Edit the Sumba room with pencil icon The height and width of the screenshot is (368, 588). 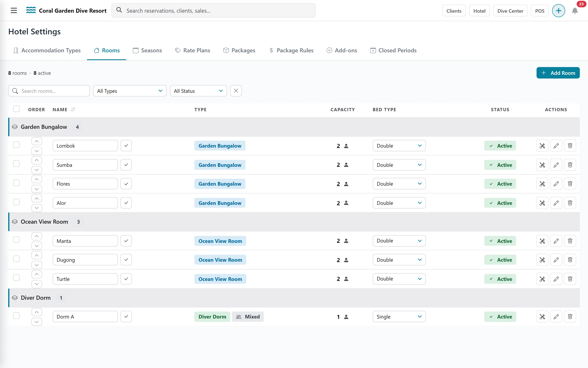556,165
